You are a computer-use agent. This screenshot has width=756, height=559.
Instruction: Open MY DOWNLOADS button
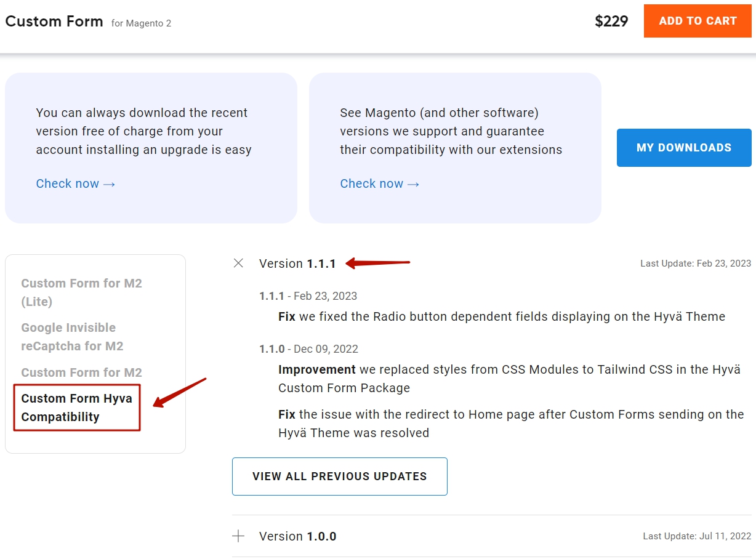point(684,148)
